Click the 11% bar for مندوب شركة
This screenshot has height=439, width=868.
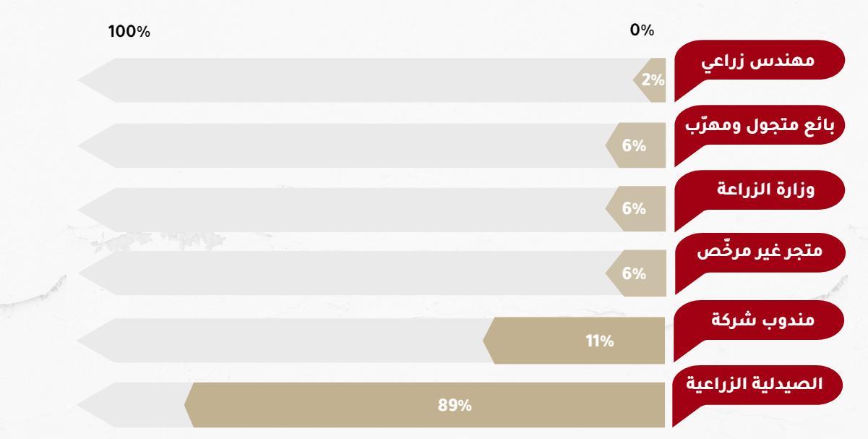pyautogui.click(x=575, y=341)
